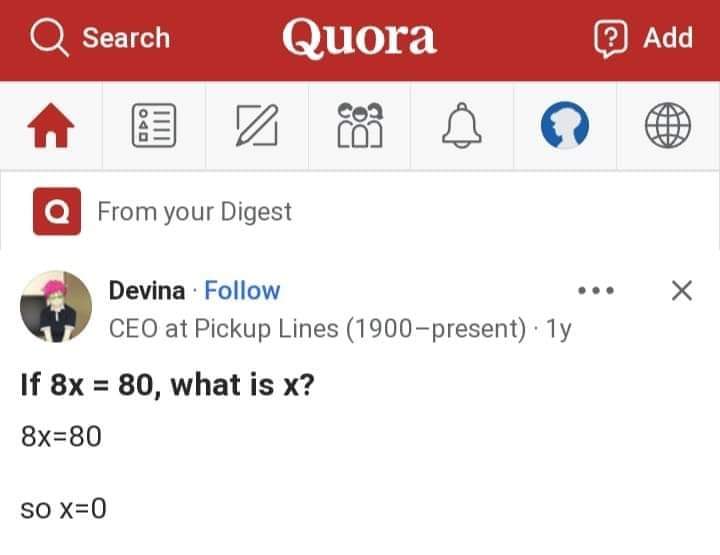
Task: Open the "From your Digest" label
Action: click(x=194, y=212)
